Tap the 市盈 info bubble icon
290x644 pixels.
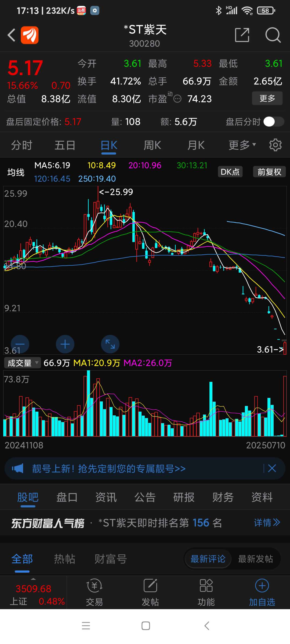[177, 99]
